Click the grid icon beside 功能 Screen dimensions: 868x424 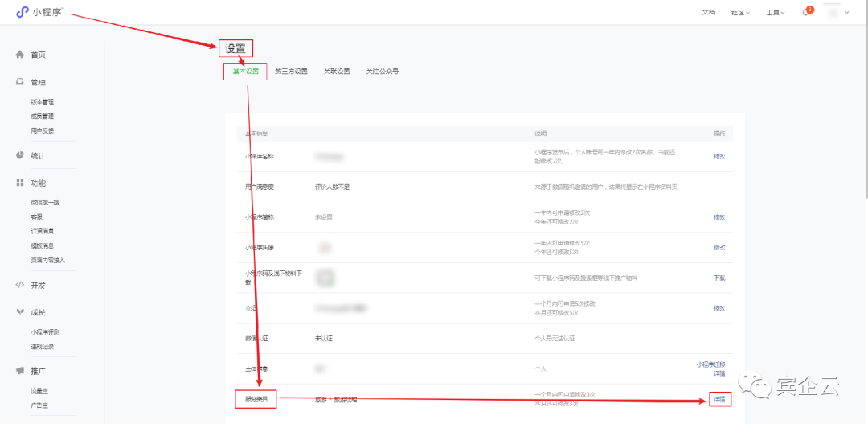(x=20, y=183)
